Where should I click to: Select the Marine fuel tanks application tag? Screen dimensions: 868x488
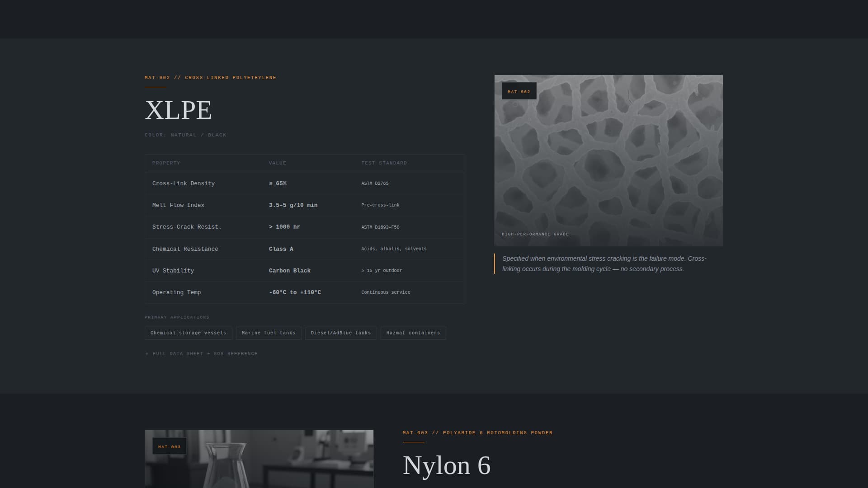click(268, 333)
